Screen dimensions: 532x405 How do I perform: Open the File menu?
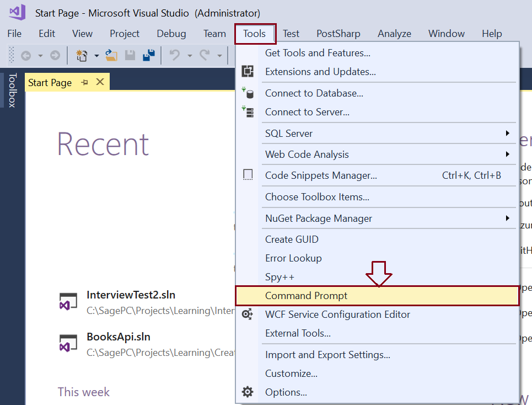tap(14, 34)
